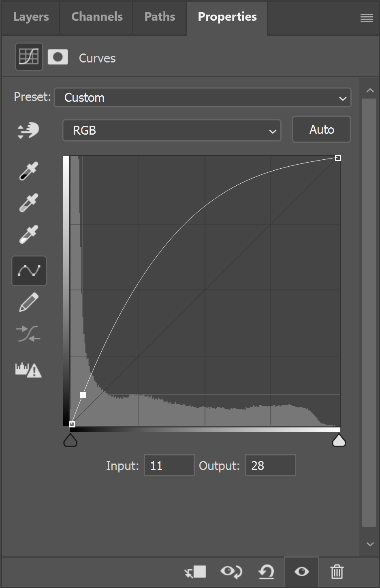Activate the targeted adjustment tool

click(x=28, y=130)
